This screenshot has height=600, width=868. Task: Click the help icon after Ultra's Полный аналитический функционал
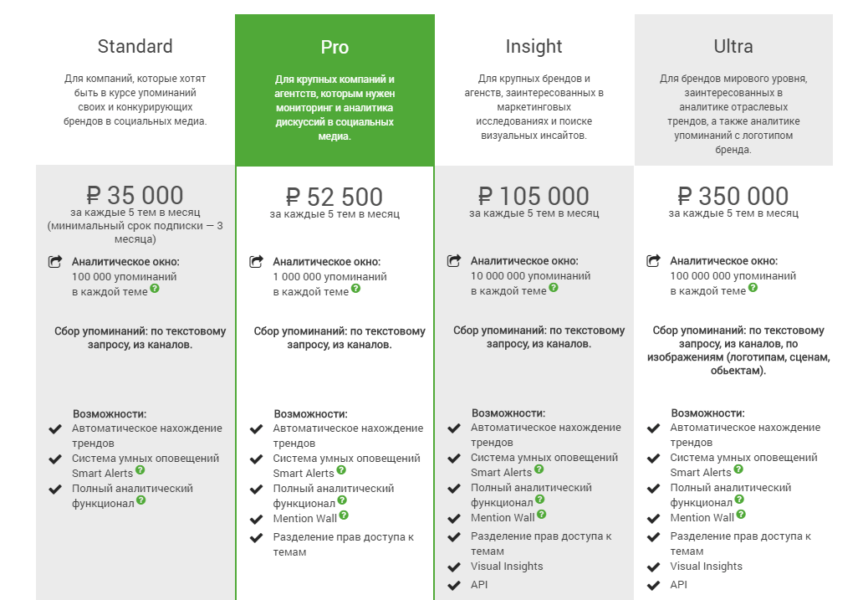pyautogui.click(x=739, y=500)
